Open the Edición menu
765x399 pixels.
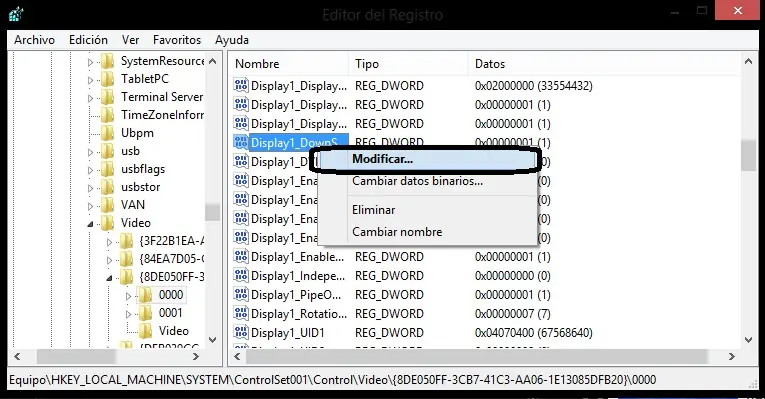[x=88, y=40]
